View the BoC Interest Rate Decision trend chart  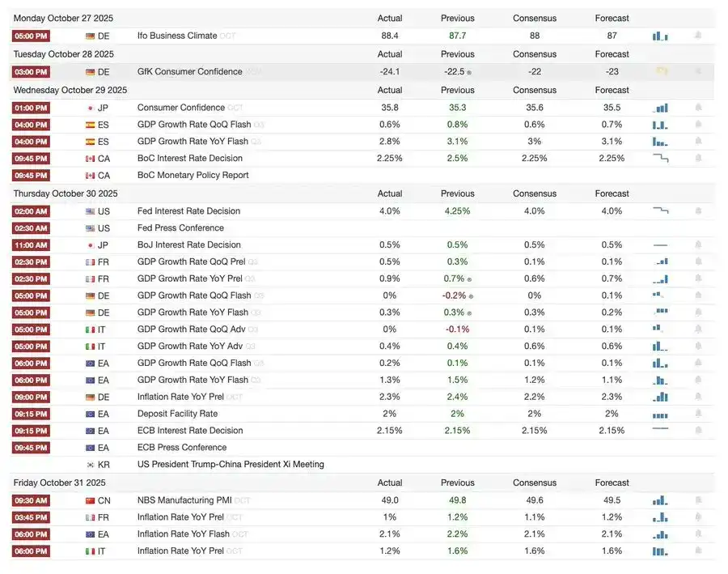(x=661, y=158)
